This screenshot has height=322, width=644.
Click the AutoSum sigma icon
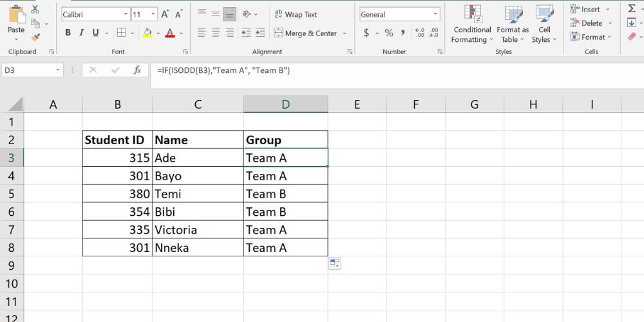point(631,9)
